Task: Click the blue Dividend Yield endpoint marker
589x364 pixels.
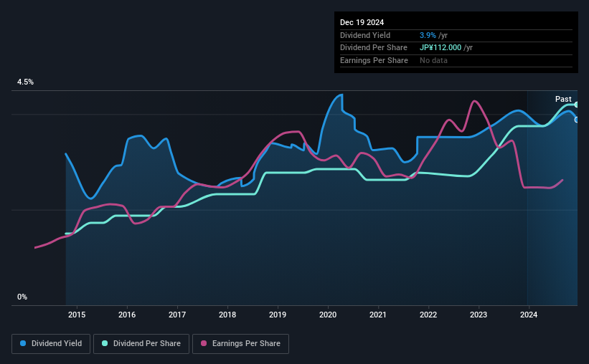Action: point(577,120)
